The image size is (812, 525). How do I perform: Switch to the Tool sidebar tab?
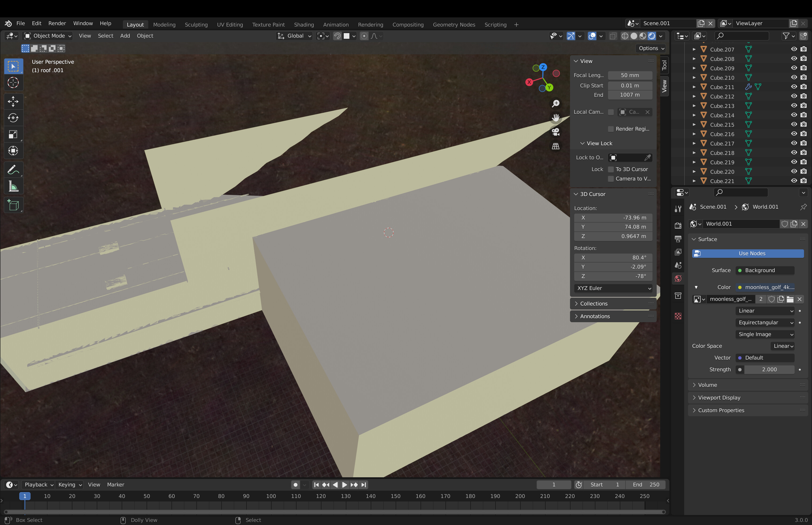coord(664,65)
